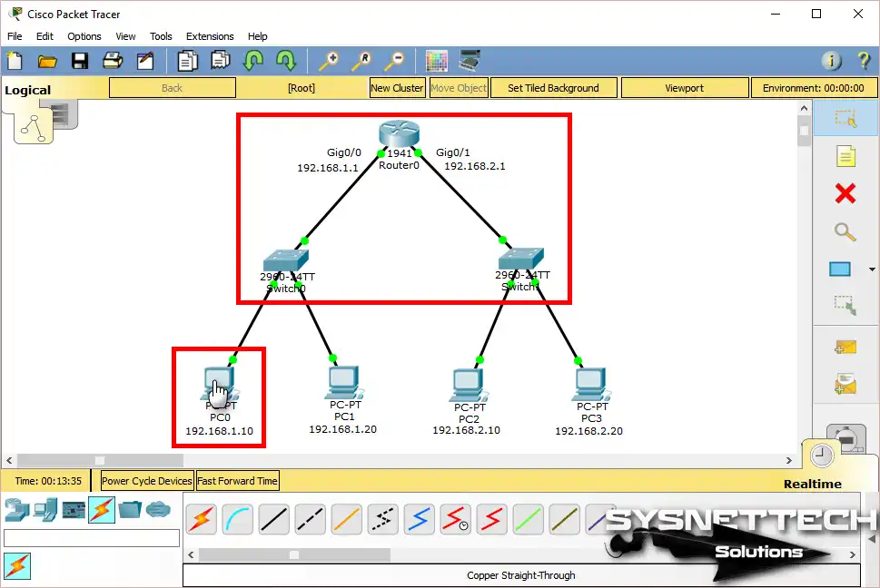The height and width of the screenshot is (588, 880).
Task: Select the Inspect magnifier tool
Action: pos(845,231)
